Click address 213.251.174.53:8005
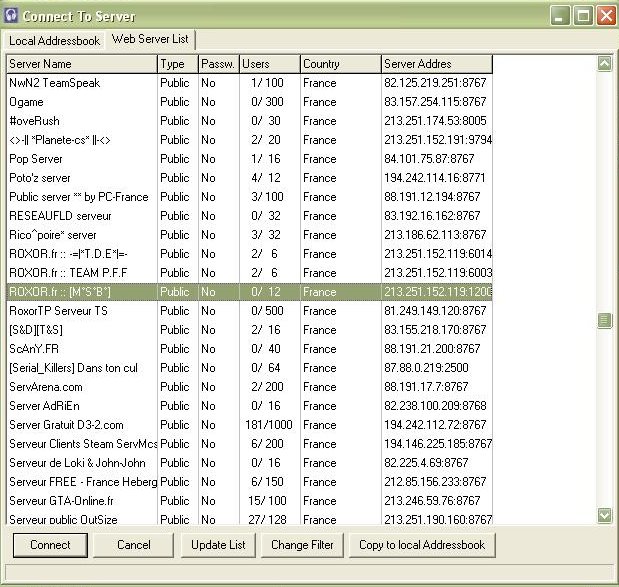Viewport: 619px width, 587px height. 435,121
